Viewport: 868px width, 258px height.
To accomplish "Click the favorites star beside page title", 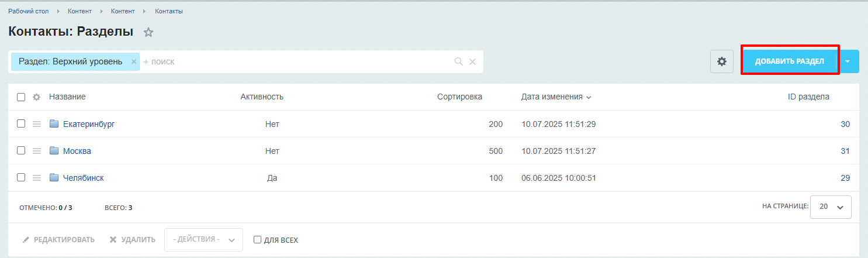I will click(148, 33).
